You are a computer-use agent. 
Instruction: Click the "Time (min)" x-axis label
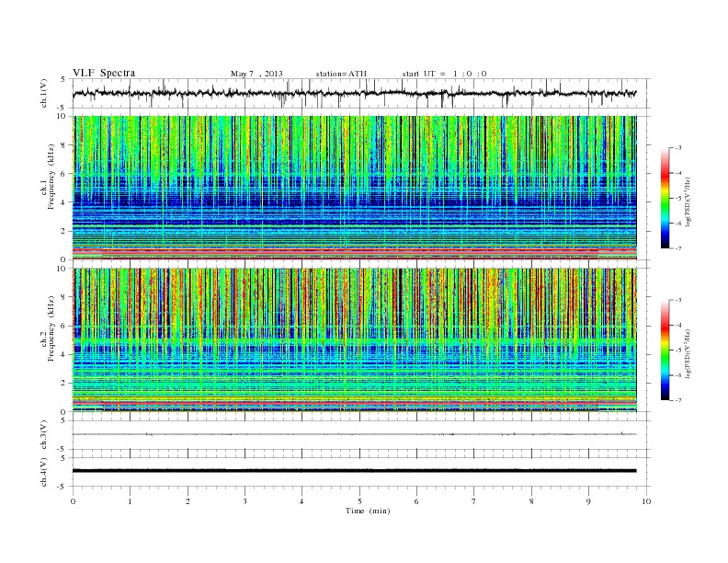tap(368, 511)
